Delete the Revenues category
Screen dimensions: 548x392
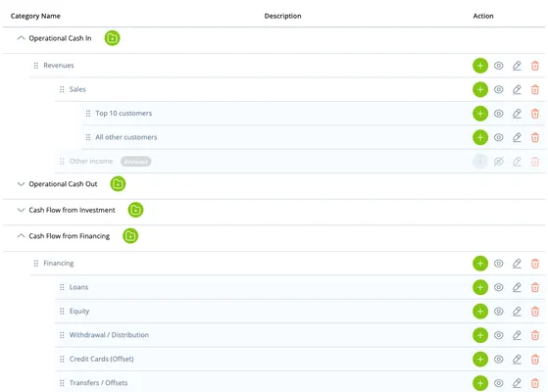pos(535,66)
